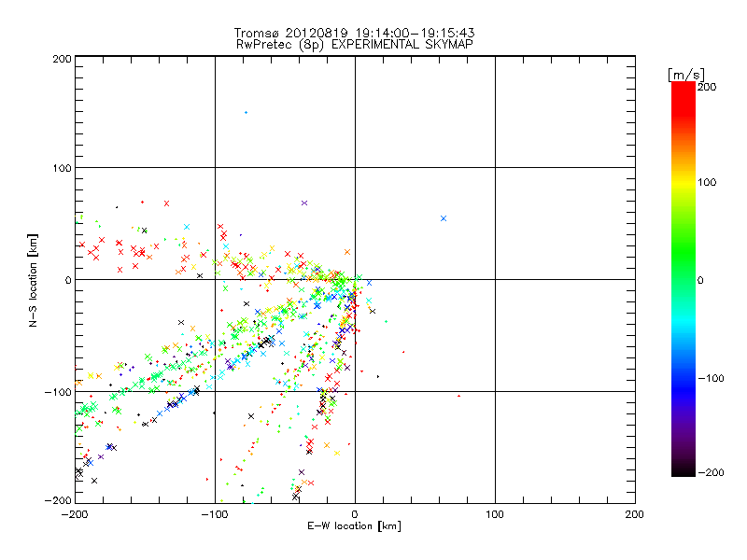Click the N-S axis tick label -100
Viewport: 747px width, 560px height.
coord(58,392)
